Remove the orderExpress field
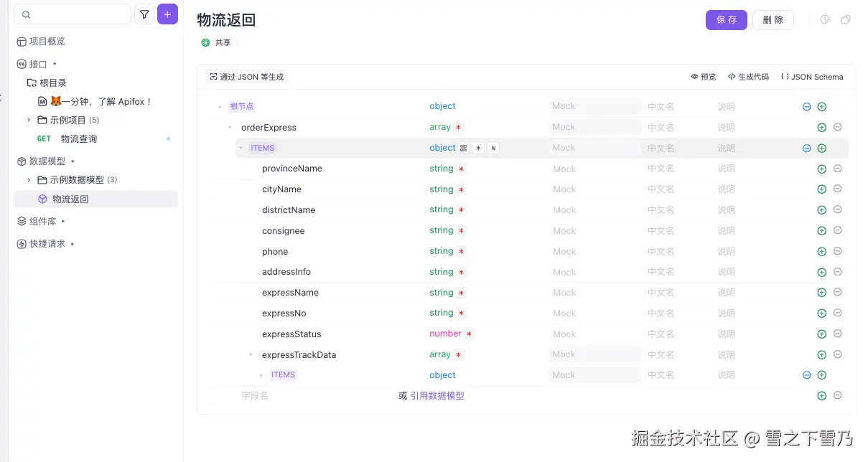 (x=838, y=127)
